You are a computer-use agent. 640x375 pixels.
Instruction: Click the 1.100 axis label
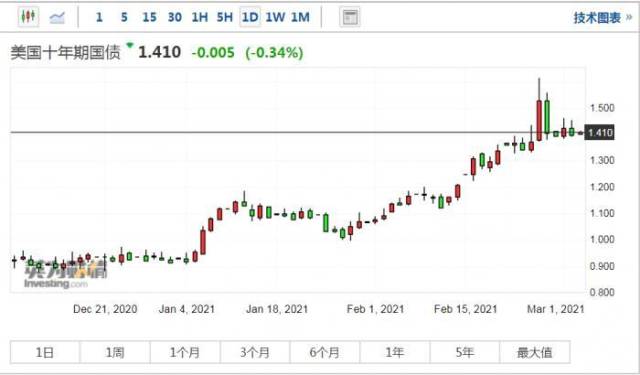[602, 213]
